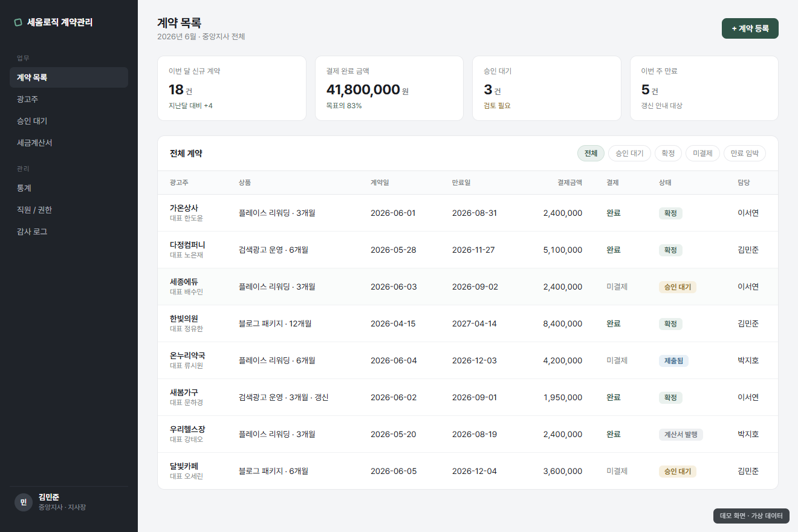The width and height of the screenshot is (798, 532).
Task: Open the 달빛카페 advertiser name
Action: (x=184, y=466)
